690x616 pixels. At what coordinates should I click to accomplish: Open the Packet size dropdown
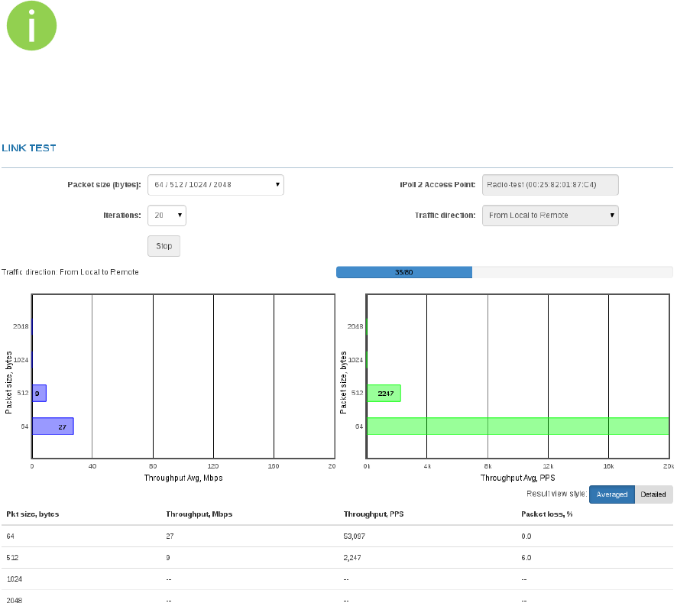(215, 185)
